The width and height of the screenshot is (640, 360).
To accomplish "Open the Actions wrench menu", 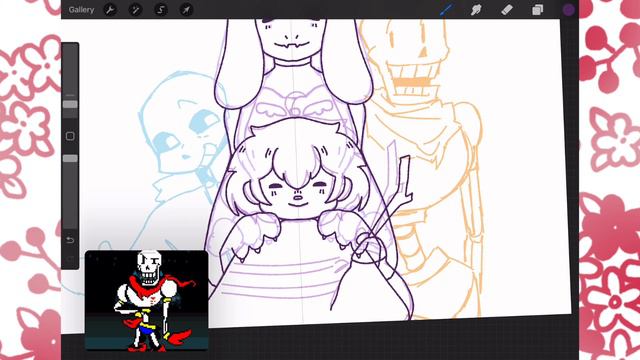I will pyautogui.click(x=110, y=10).
